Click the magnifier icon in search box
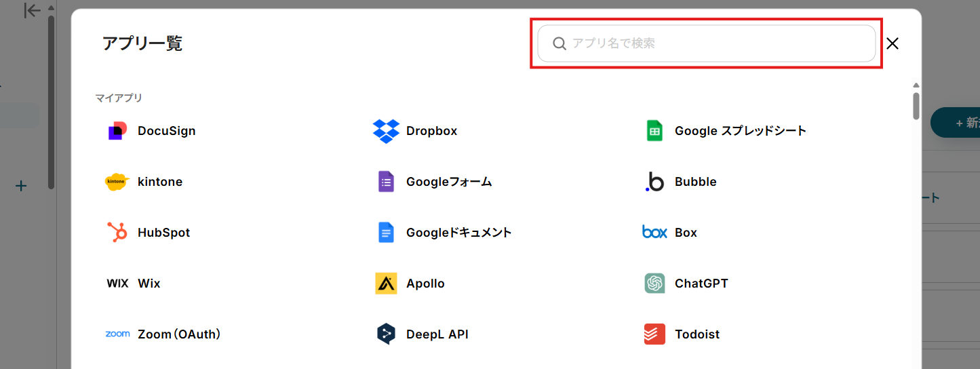The image size is (980, 369). click(560, 43)
